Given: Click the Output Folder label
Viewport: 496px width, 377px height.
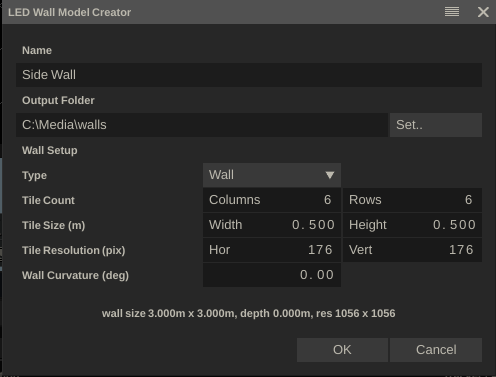Looking at the screenshot, I should [x=58, y=100].
